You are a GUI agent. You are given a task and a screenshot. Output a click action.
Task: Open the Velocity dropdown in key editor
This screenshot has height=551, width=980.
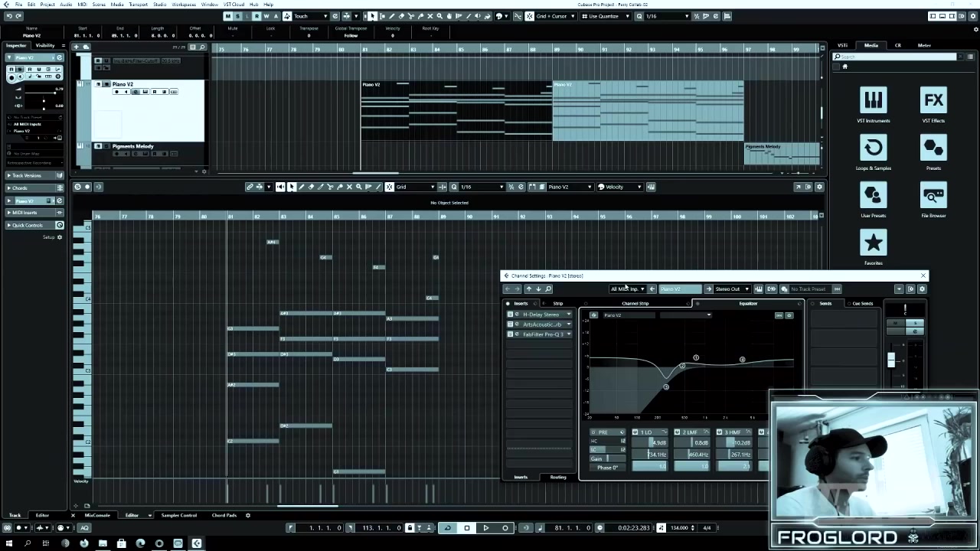(x=619, y=187)
